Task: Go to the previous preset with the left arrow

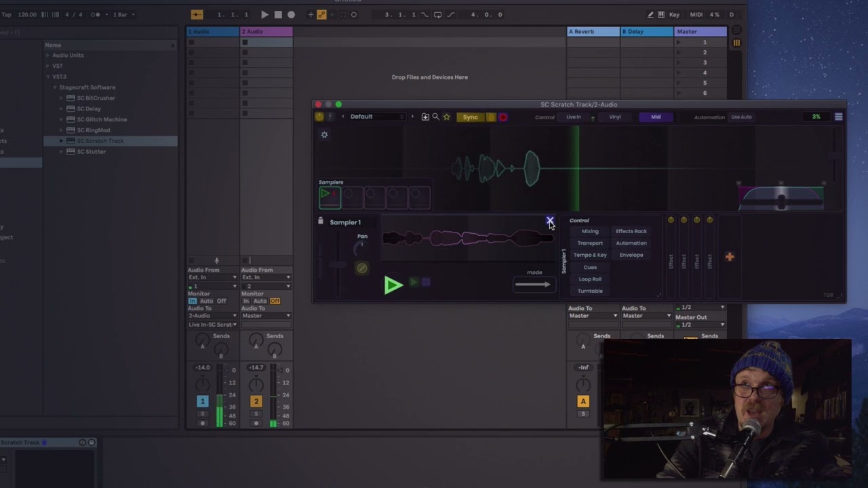Action: [343, 117]
